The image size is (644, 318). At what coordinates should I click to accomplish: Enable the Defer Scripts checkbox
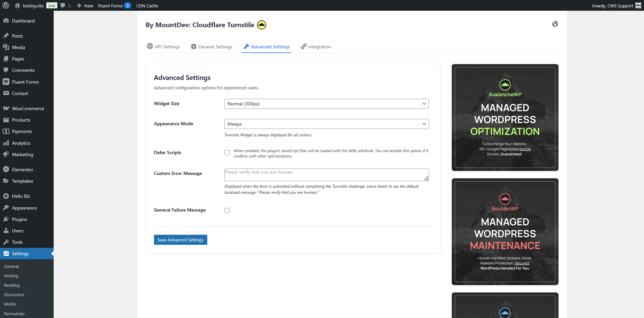click(227, 152)
